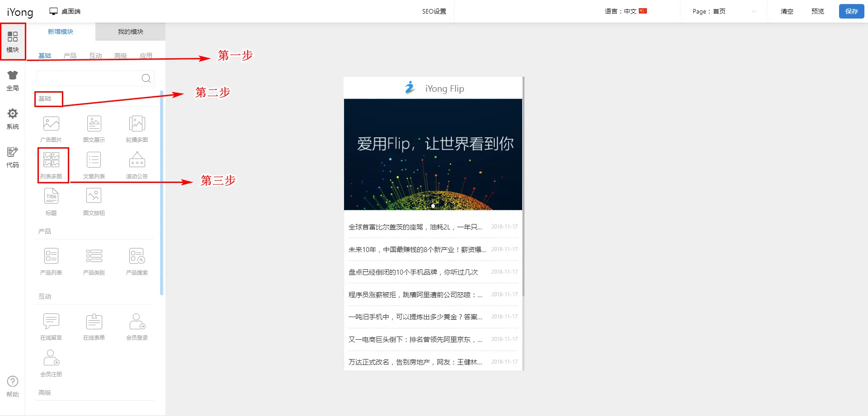Switch the 桌面端 device view selector
The height and width of the screenshot is (416, 868).
click(65, 11)
